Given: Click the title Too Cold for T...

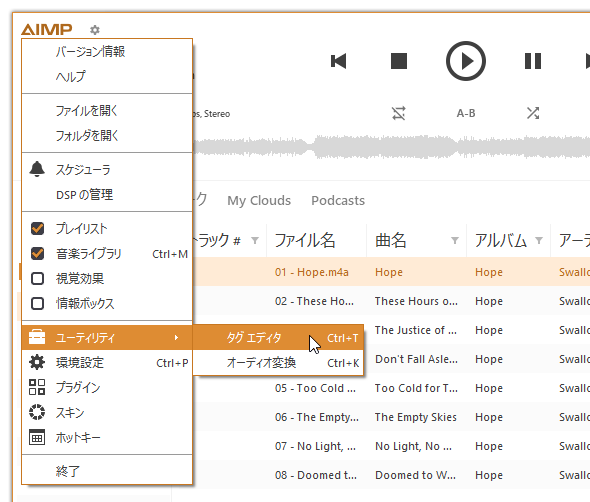Looking at the screenshot, I should 416,388.
